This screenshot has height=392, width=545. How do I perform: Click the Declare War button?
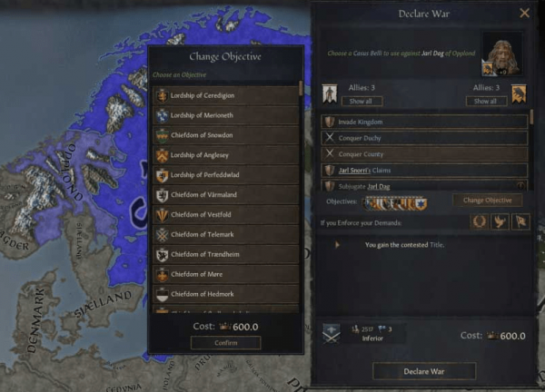[424, 371]
